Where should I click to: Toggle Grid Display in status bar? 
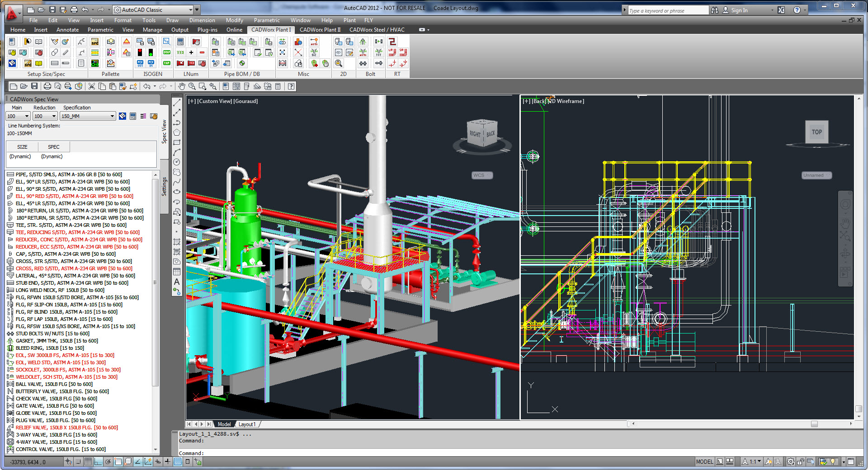(x=88, y=461)
